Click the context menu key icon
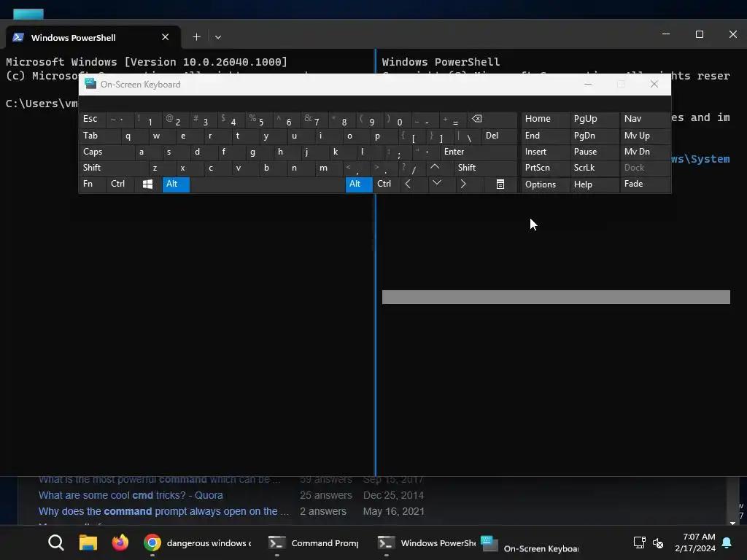Screen dimensions: 747x560 [x=500, y=184]
